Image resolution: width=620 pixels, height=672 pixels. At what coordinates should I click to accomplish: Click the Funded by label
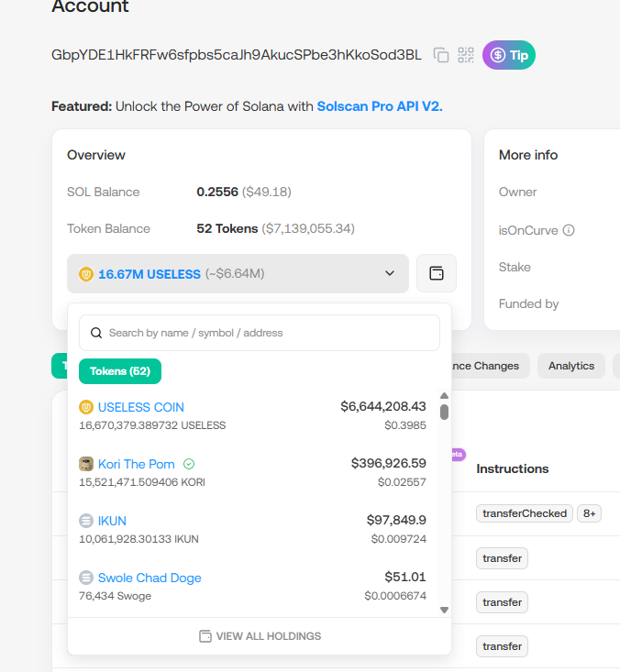[x=528, y=303]
